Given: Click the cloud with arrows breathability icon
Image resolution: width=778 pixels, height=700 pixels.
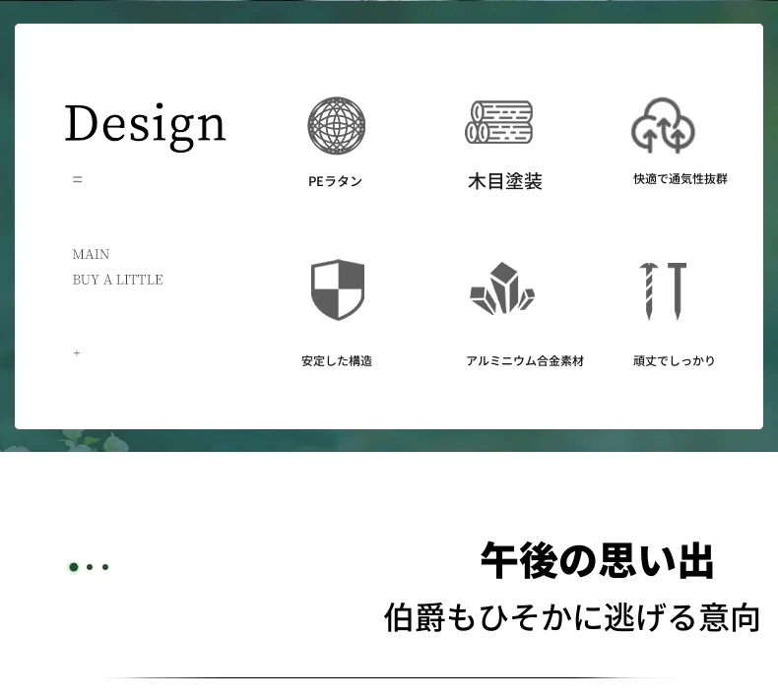Looking at the screenshot, I should [663, 125].
